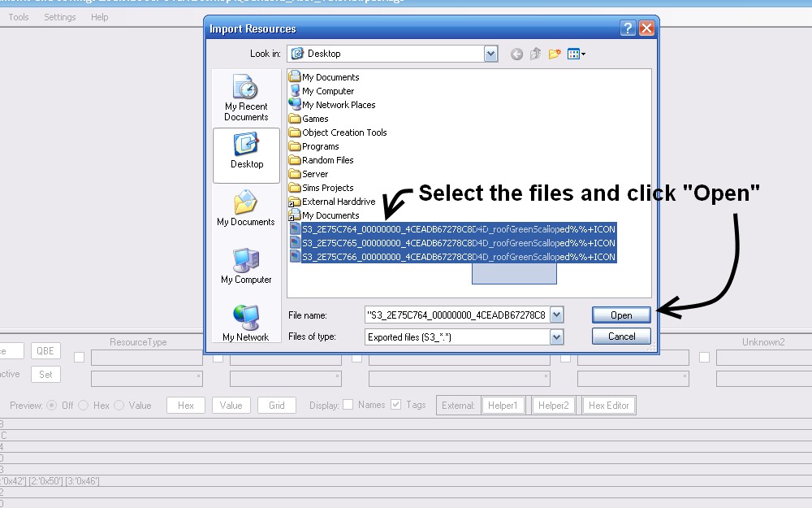
Task: Click the dialog Help question mark icon
Action: tap(628, 28)
